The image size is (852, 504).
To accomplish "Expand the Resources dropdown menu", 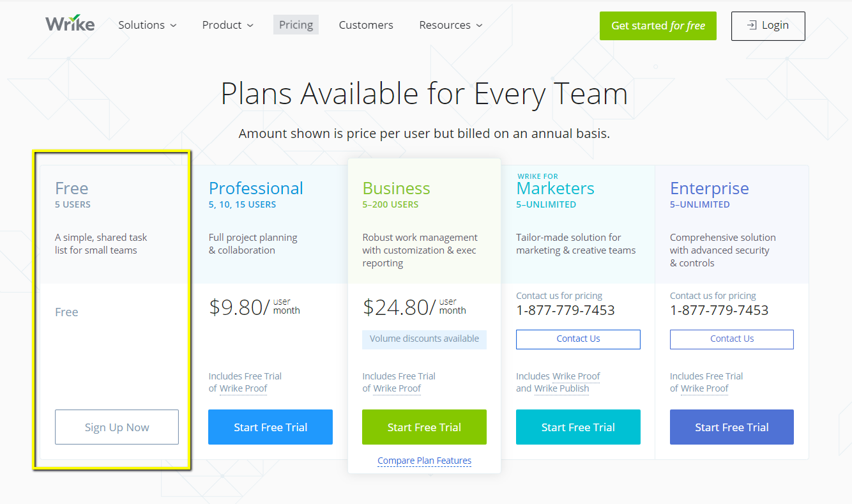I will (x=450, y=26).
